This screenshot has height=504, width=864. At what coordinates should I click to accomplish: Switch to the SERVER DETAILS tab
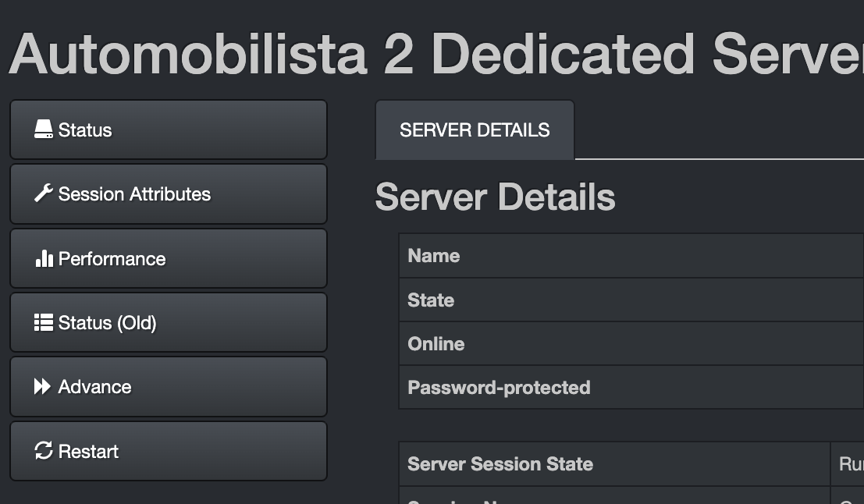tap(475, 130)
